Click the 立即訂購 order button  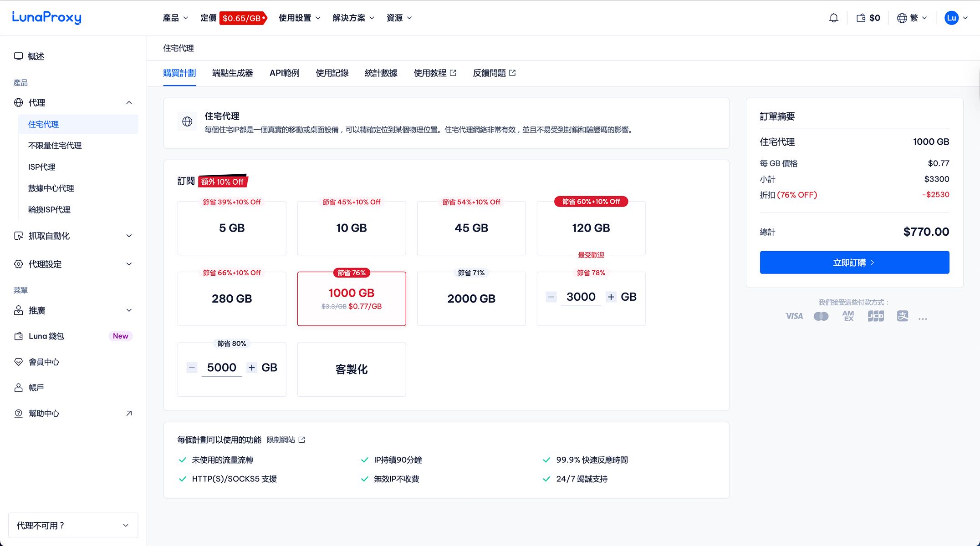click(854, 263)
